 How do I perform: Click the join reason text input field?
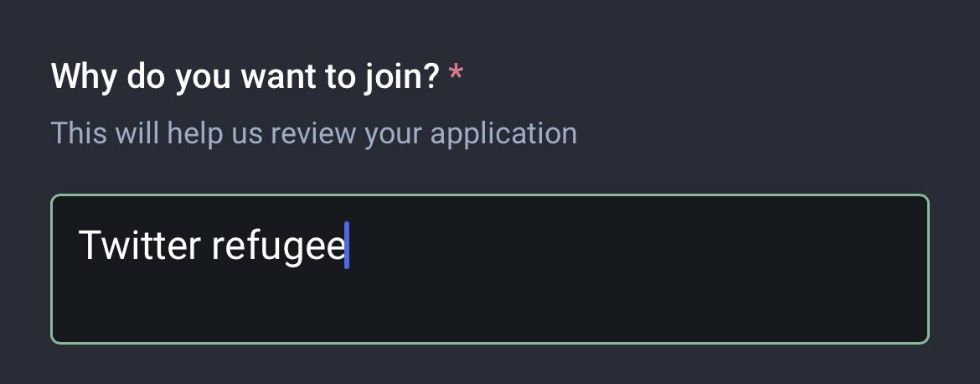click(x=489, y=268)
